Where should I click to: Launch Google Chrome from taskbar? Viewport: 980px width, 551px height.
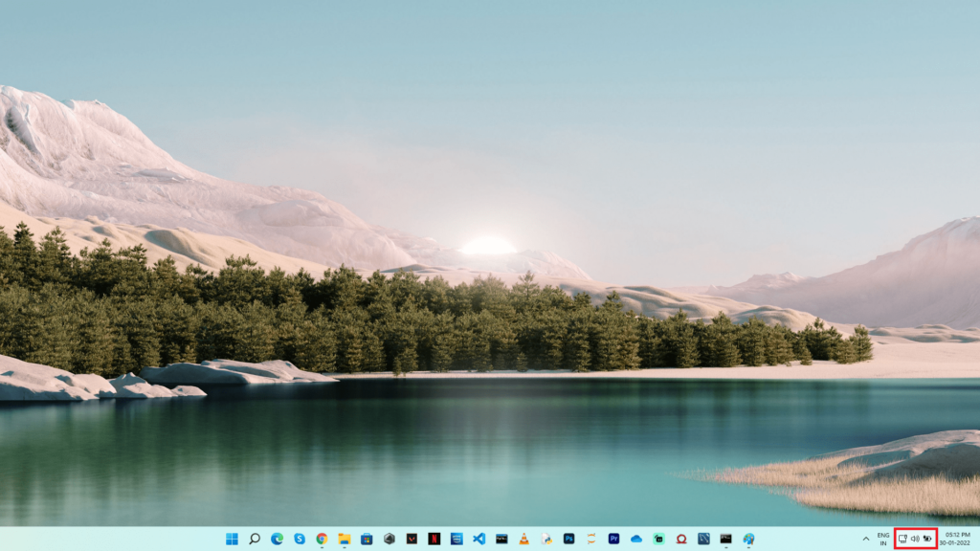coord(322,539)
